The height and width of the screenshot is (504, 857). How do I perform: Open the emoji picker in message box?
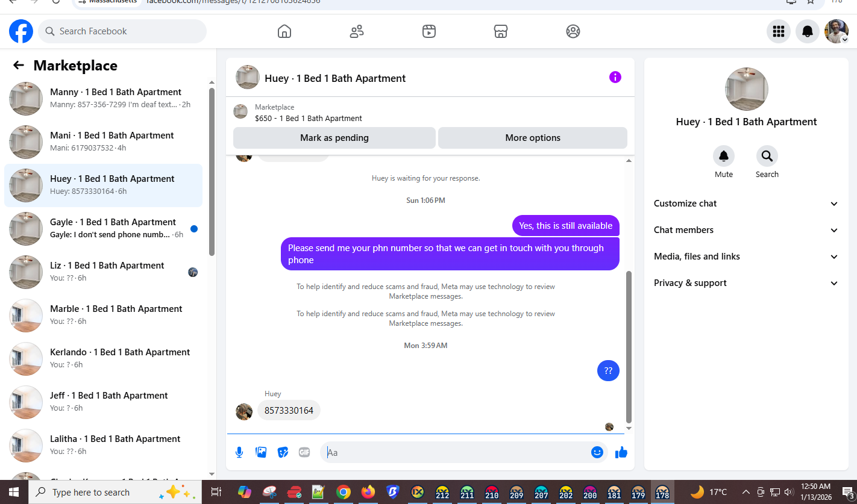coord(597,452)
